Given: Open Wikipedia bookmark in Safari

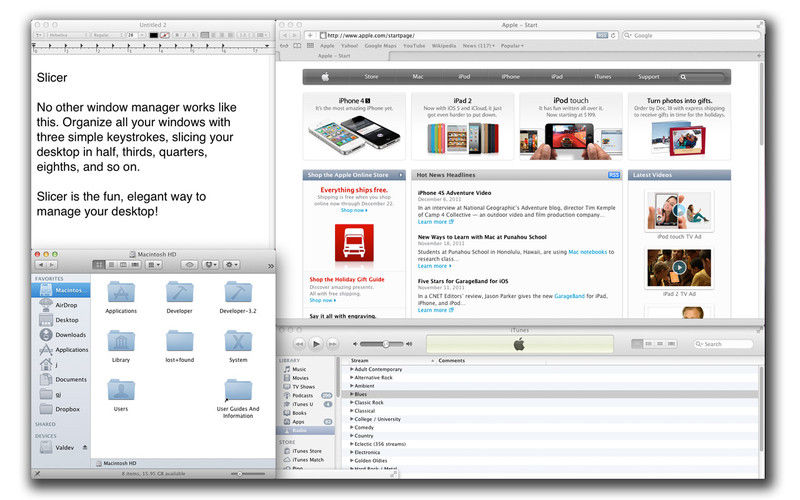Looking at the screenshot, I should 444,46.
